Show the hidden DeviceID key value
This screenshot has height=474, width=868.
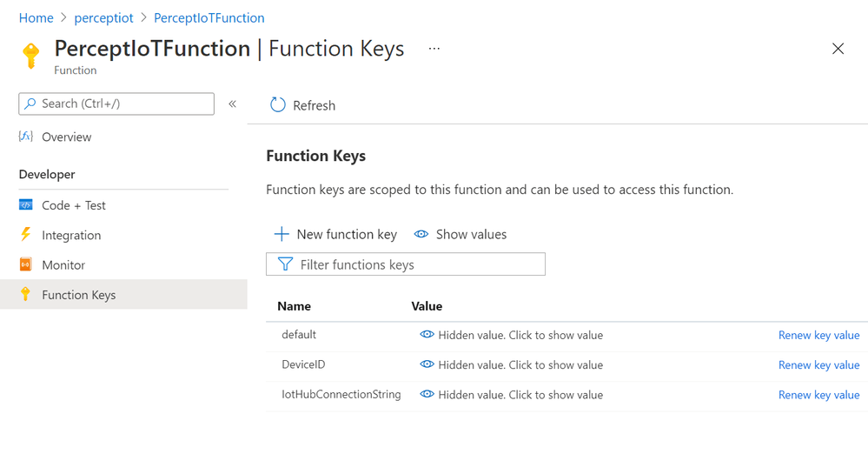[x=511, y=365]
